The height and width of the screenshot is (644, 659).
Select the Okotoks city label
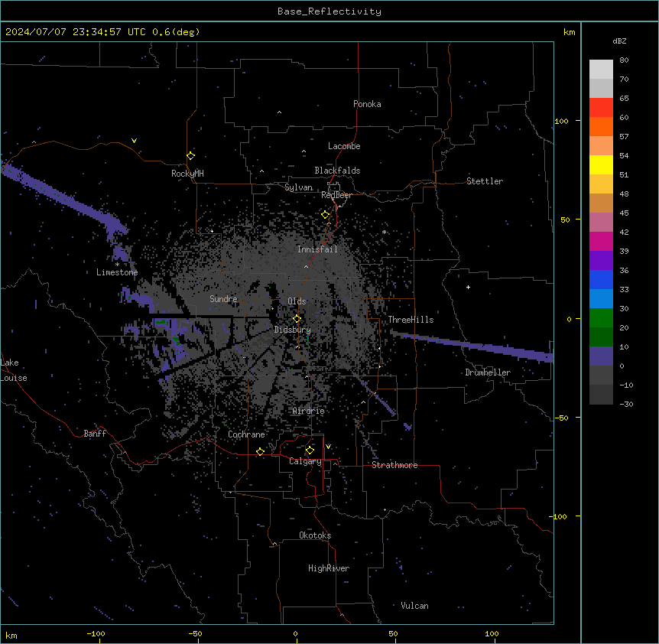click(x=315, y=535)
